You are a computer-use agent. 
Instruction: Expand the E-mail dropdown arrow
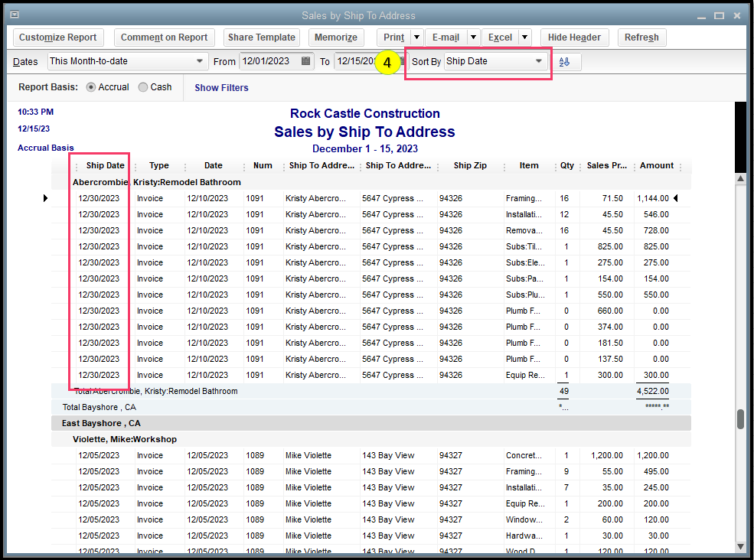click(473, 37)
